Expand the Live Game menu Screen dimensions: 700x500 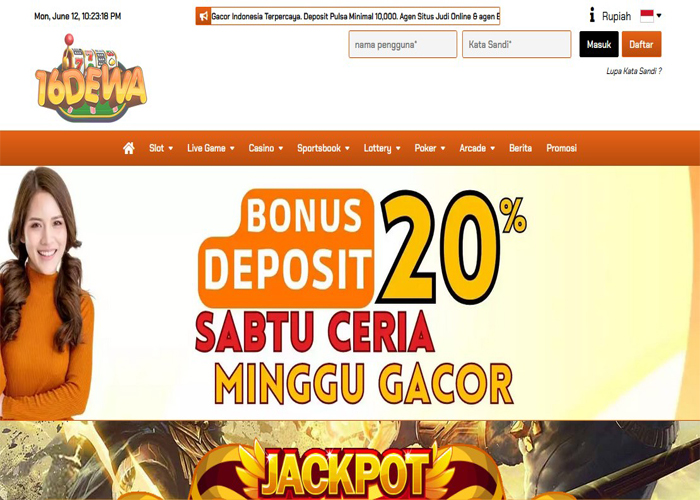(211, 148)
